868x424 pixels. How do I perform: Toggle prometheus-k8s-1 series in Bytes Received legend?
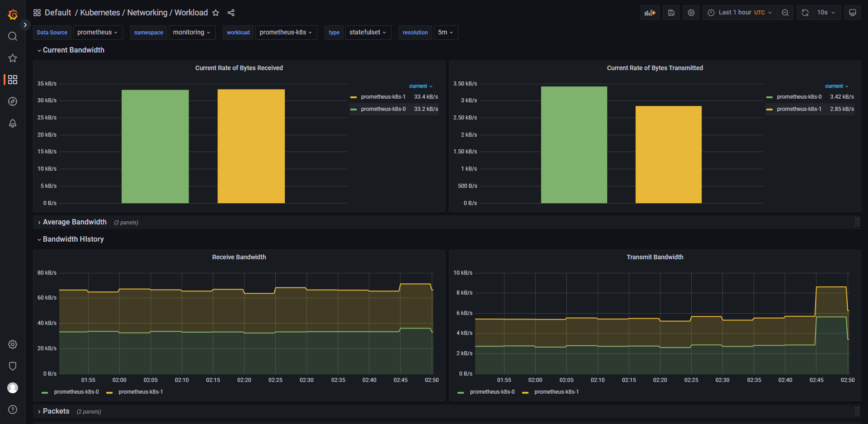coord(382,97)
